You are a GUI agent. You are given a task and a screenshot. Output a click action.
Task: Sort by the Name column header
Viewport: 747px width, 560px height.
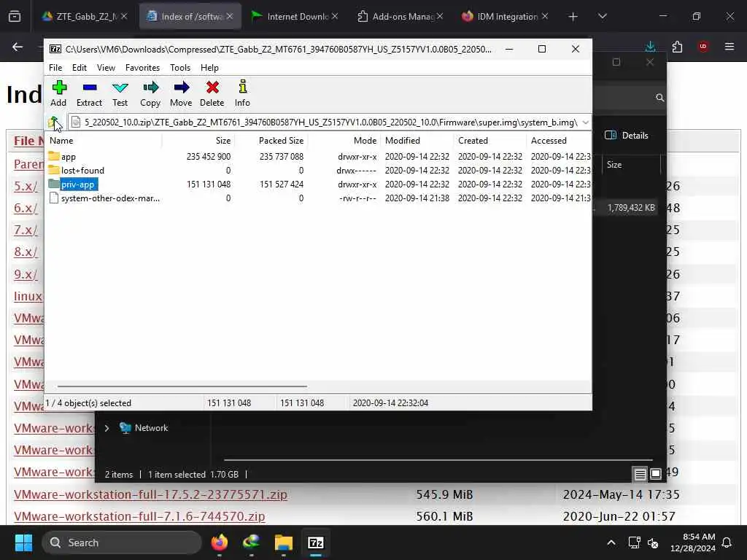click(x=104, y=141)
